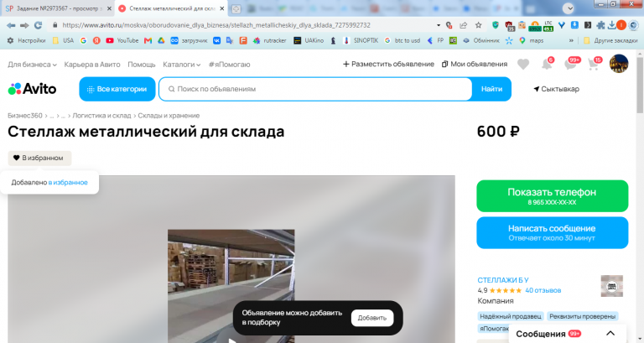Screen dimensions: 644x343
Task: Open the 40 отзывов reviews link
Action: point(543,290)
